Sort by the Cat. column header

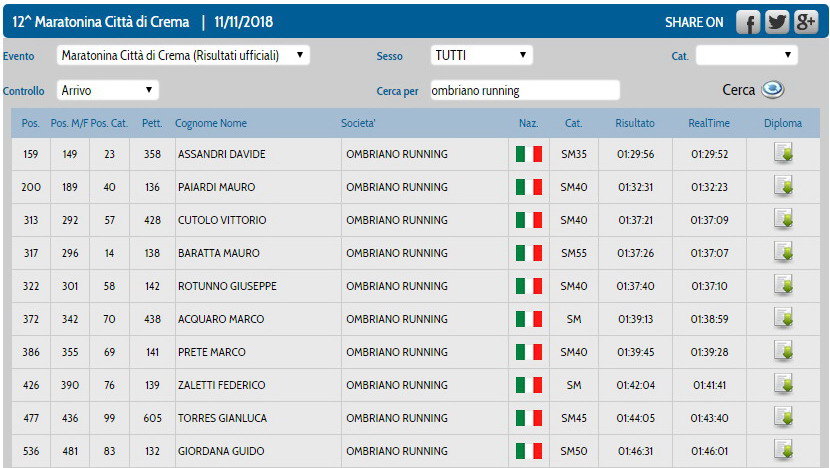click(573, 123)
